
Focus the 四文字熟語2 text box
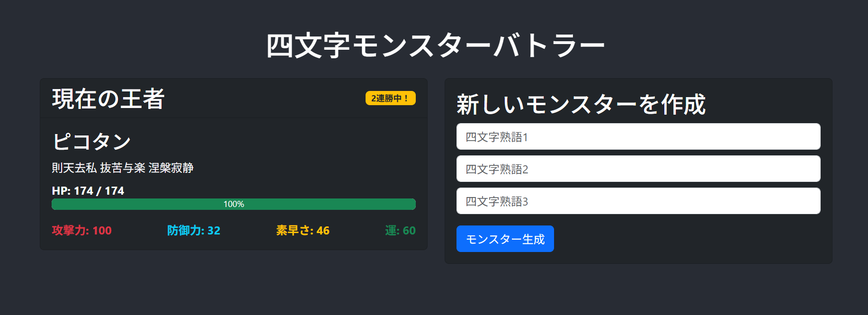click(x=638, y=169)
